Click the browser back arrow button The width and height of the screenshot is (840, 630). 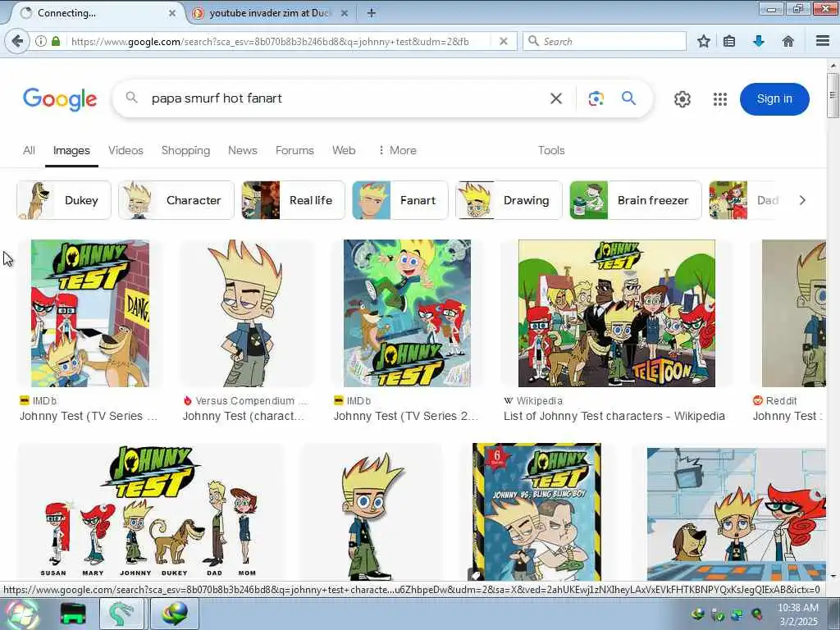click(x=17, y=41)
